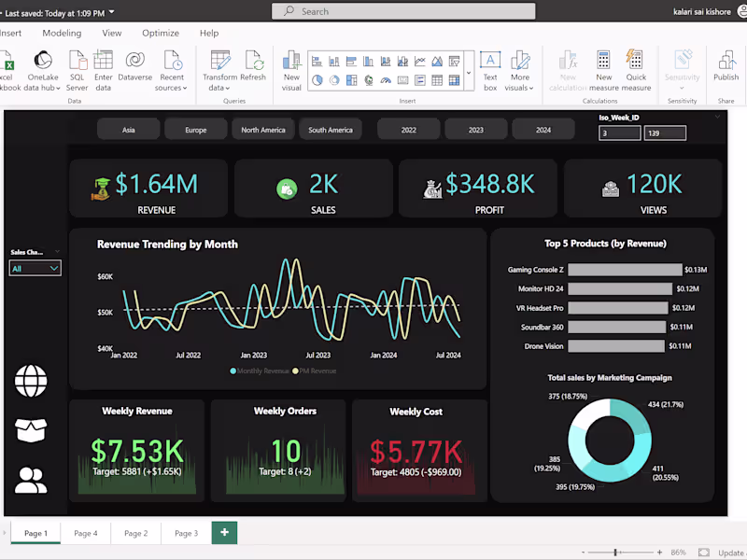Insert a clustered column chart visual
747x560 pixels.
(x=368, y=62)
